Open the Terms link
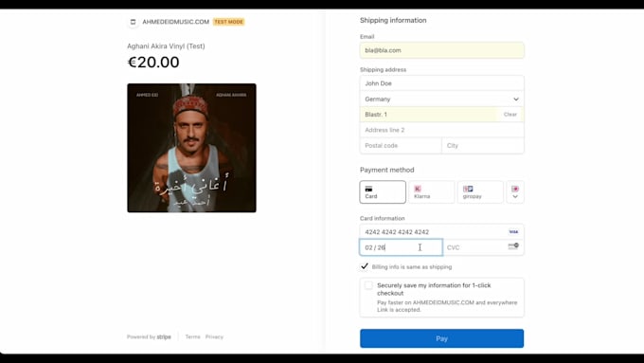Screen dimensions: 644x363 [192, 336]
